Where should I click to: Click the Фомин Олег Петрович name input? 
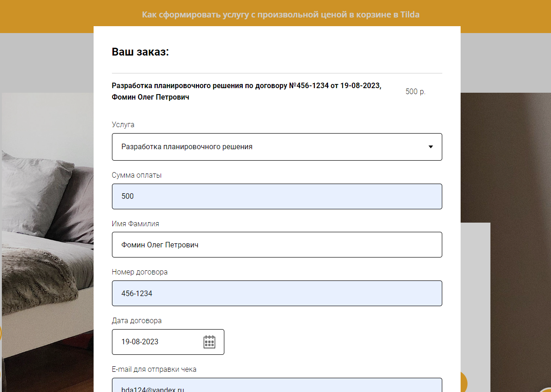pos(277,245)
